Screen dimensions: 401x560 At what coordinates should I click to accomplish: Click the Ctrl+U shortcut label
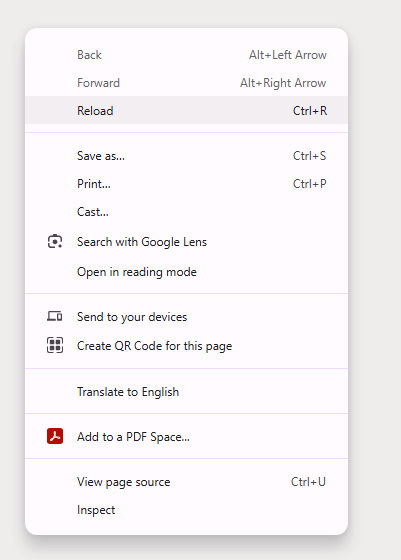click(308, 482)
